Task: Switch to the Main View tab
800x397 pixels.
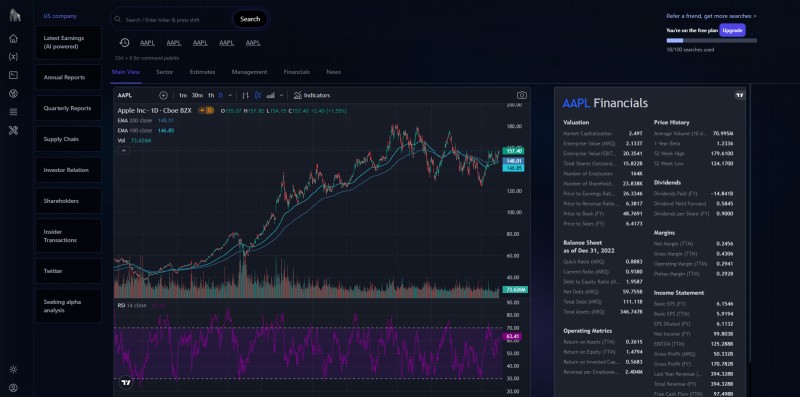Action: [126, 72]
